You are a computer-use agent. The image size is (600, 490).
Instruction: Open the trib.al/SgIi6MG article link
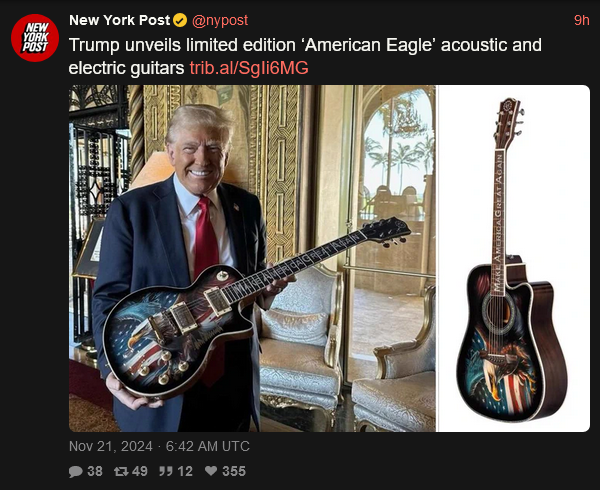[x=249, y=68]
